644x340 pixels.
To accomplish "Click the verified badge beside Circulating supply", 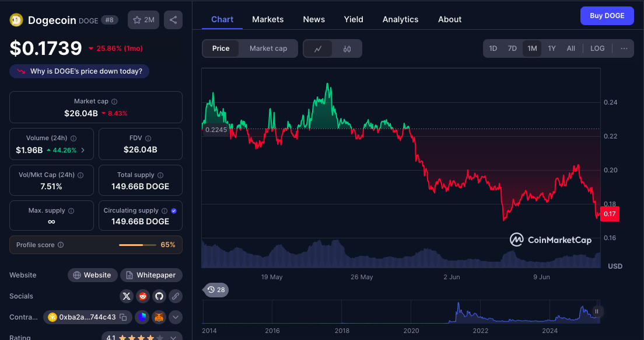I will 174,211.
